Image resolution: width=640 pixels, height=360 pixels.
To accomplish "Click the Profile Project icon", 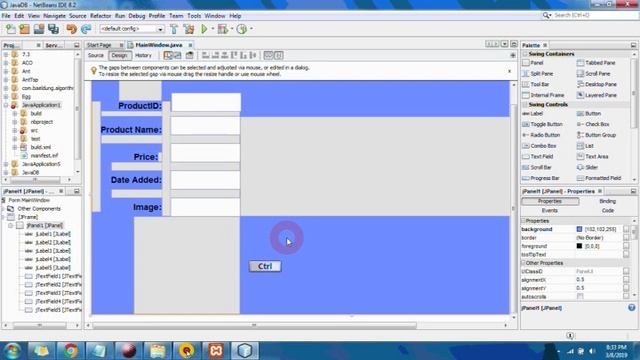I will point(242,29).
